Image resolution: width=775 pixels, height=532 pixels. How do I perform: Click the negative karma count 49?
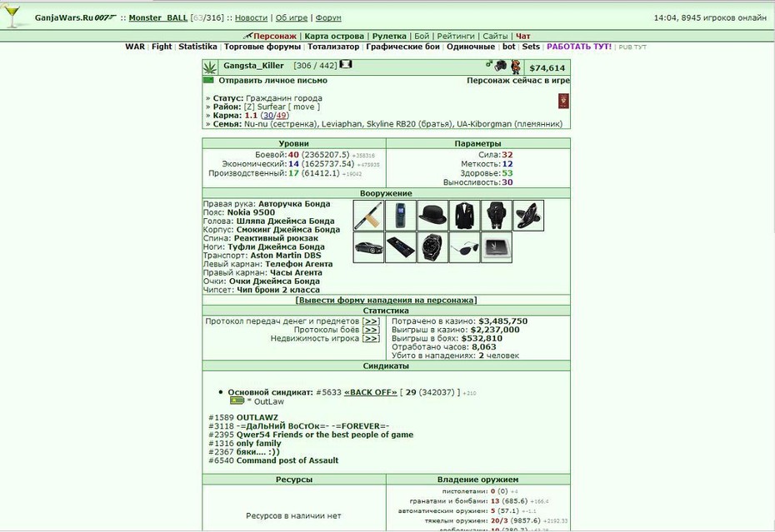pyautogui.click(x=281, y=115)
